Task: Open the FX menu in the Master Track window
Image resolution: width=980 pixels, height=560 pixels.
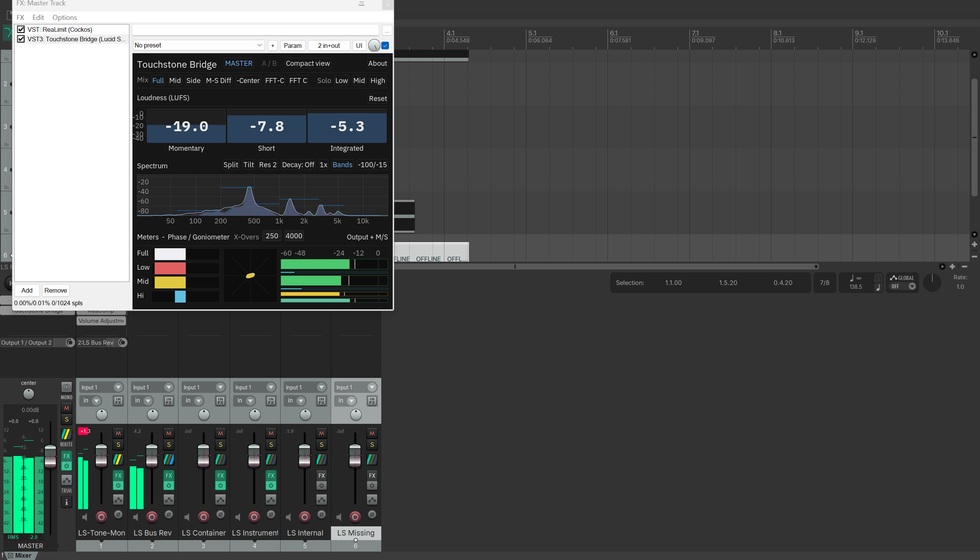Action: click(x=20, y=18)
